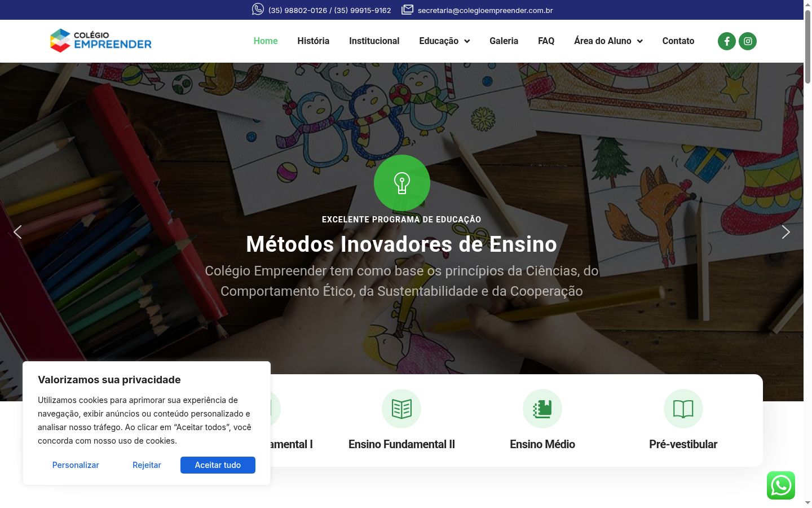Expand the Área do Aluno dropdown
Viewport: 812px width, 508px height.
608,41
